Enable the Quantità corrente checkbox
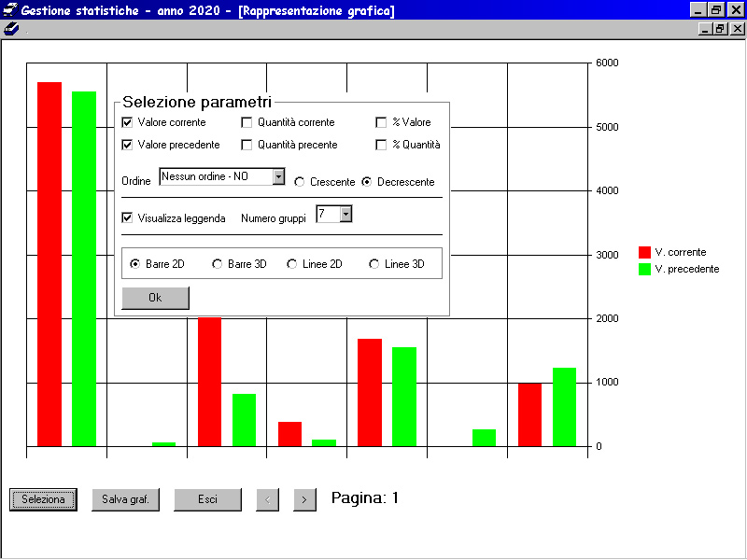Screen dimensions: 747x560 point(247,122)
